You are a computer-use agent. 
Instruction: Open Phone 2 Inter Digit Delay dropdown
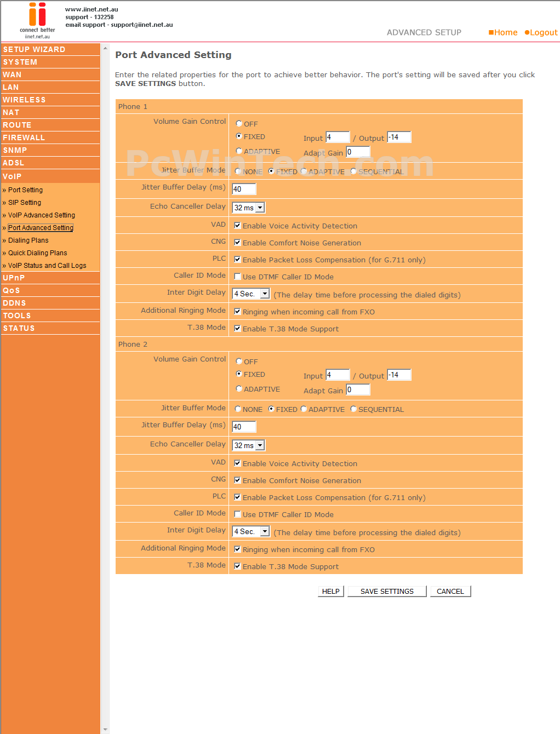[251, 531]
